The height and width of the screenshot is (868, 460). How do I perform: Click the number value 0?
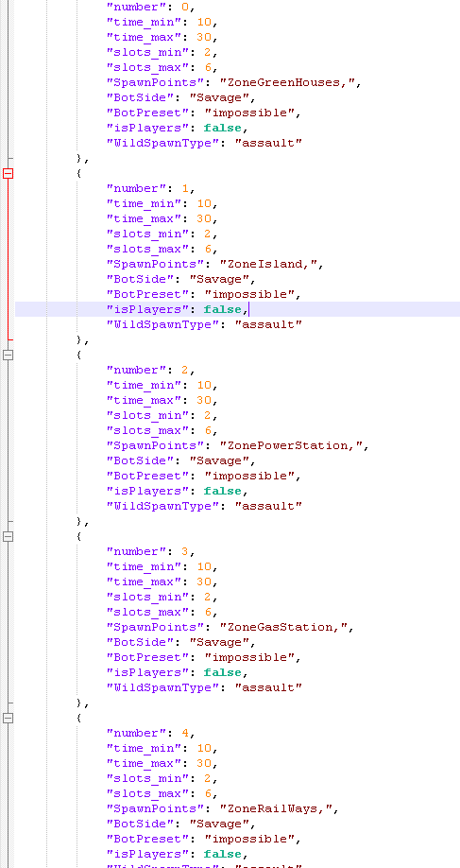click(x=185, y=8)
